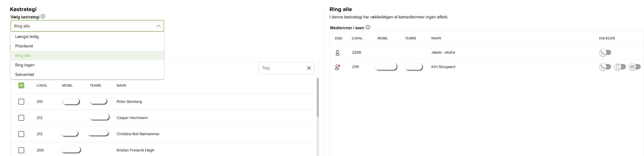Toggle phone device for Kim Storgaard

point(605,67)
